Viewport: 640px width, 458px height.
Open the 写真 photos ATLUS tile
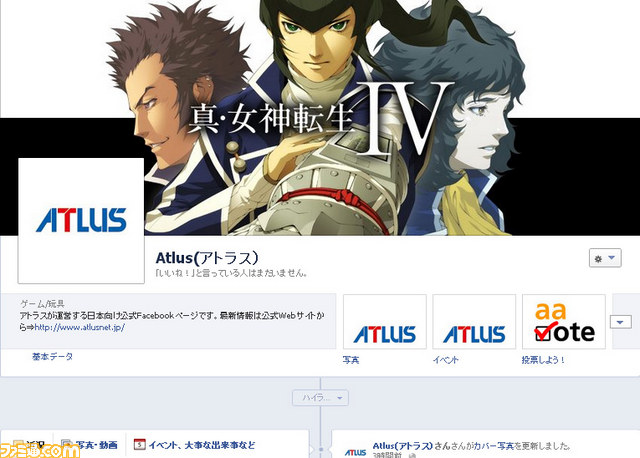384,322
